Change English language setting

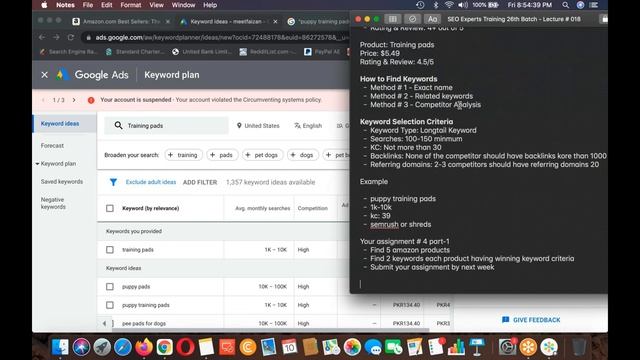coord(308,126)
